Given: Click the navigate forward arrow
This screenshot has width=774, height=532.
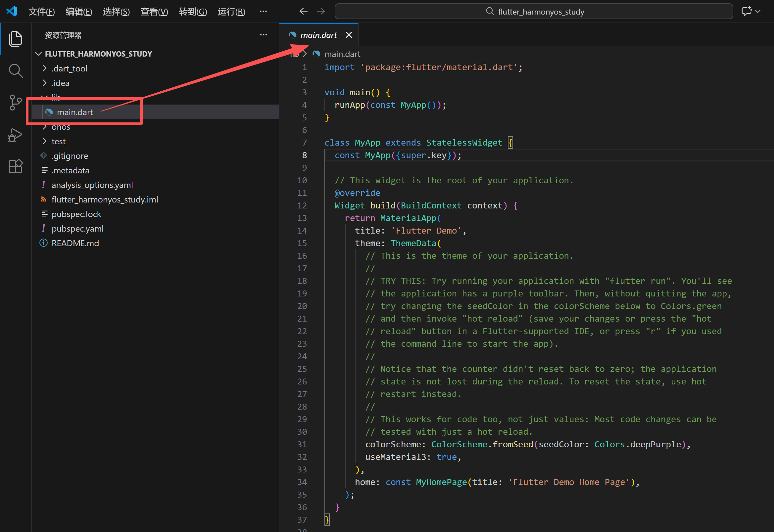Looking at the screenshot, I should click(321, 11).
